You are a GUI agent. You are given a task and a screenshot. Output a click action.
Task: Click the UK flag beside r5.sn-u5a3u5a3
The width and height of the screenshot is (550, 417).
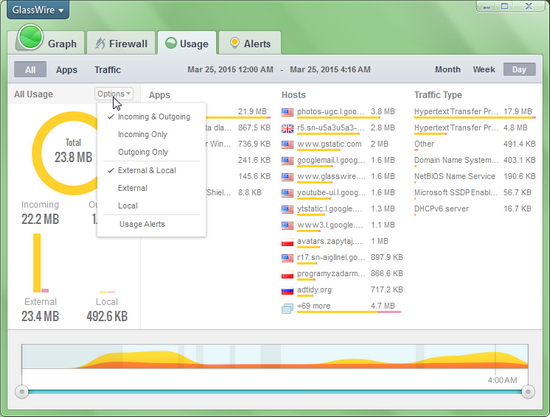click(x=287, y=129)
